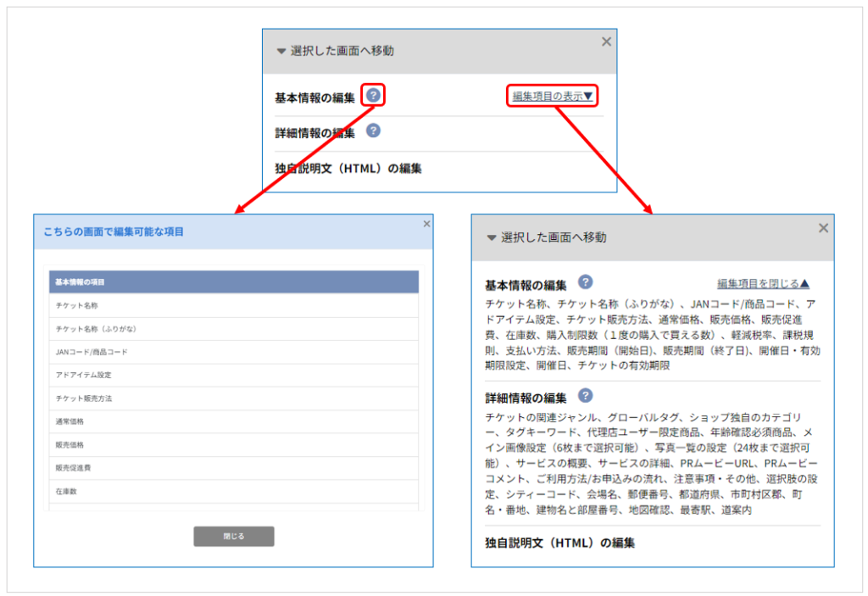Close the こちらの画面で編集可能な項目 dialog with X
868x596 pixels.
[x=427, y=224]
